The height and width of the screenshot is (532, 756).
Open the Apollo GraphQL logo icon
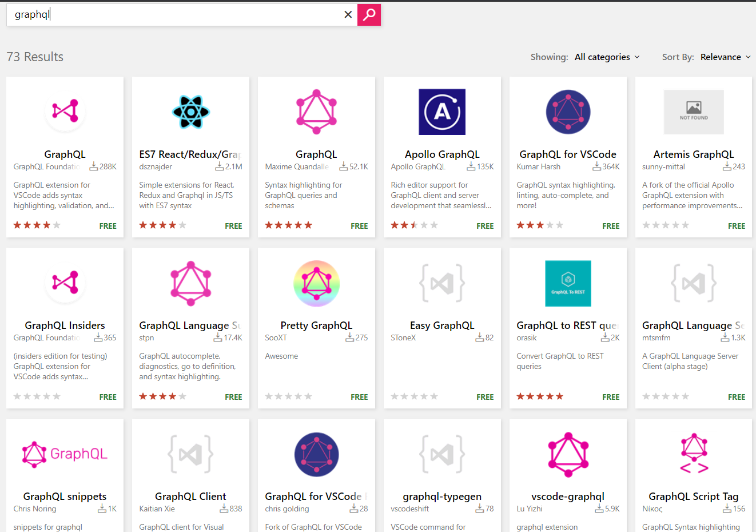click(x=442, y=112)
